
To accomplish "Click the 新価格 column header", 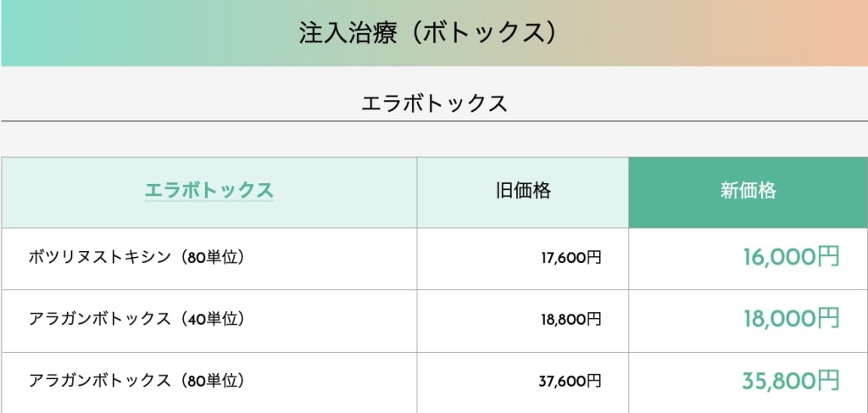I will [748, 191].
